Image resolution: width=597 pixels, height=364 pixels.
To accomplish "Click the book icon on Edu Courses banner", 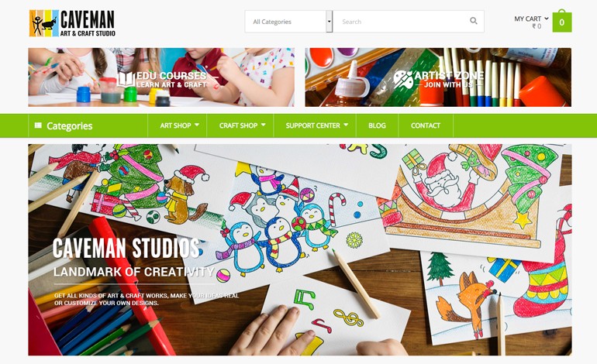I will [126, 80].
